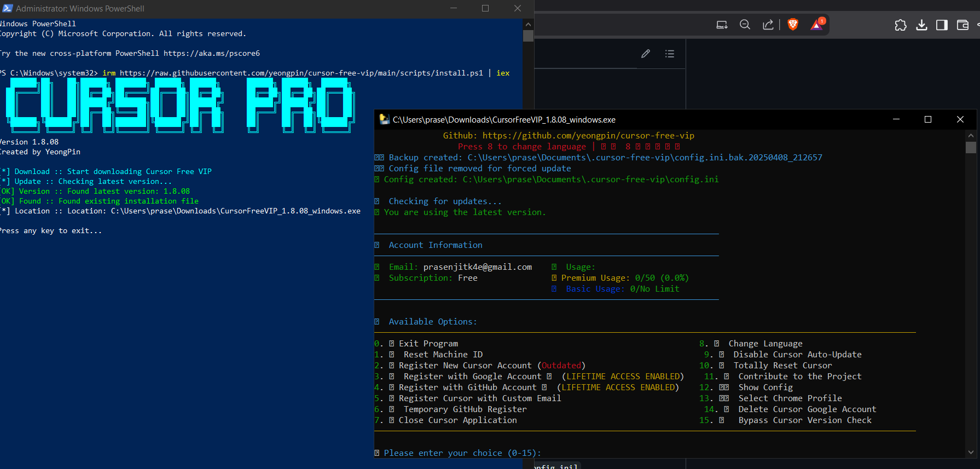This screenshot has height=469, width=980.
Task: Click the Brave Shields lion icon
Action: [x=793, y=25]
